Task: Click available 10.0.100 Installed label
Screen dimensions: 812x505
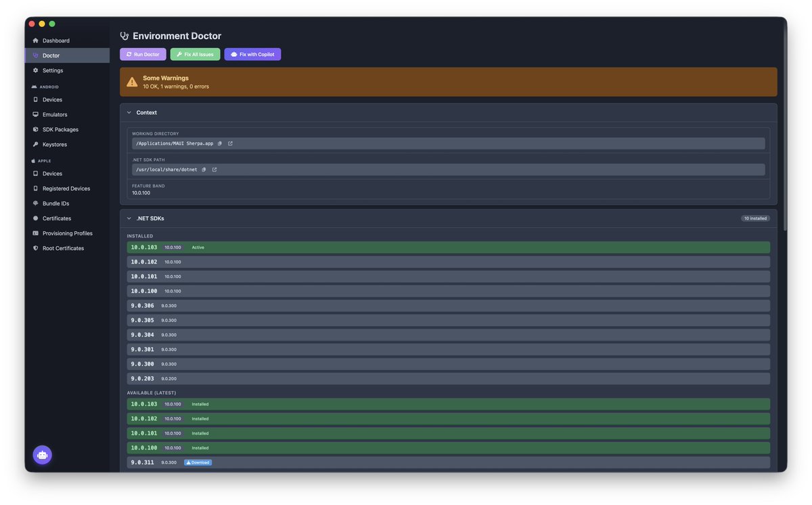Action: coord(200,448)
